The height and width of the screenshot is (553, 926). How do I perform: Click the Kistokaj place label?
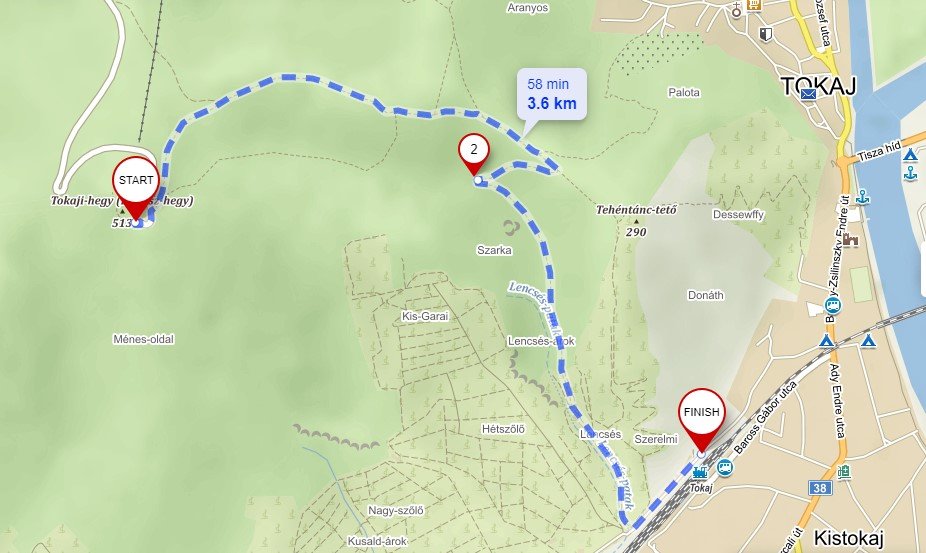tap(848, 538)
